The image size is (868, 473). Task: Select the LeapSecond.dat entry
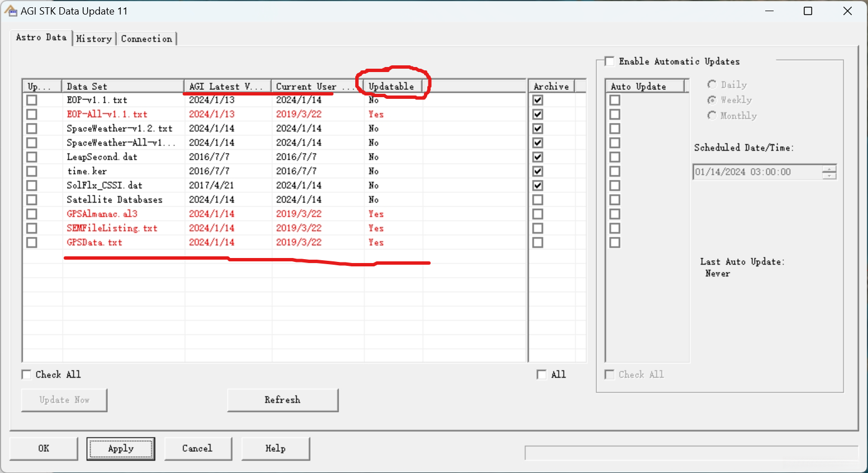(x=102, y=157)
